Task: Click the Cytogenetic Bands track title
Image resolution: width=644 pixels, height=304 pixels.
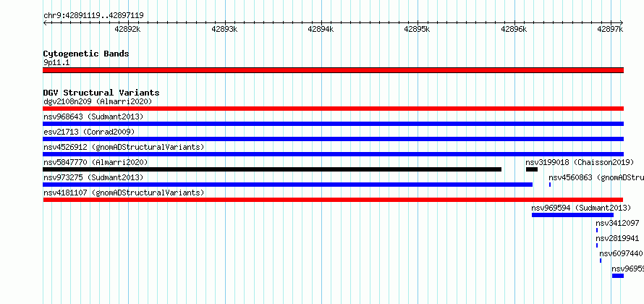Action: click(86, 54)
